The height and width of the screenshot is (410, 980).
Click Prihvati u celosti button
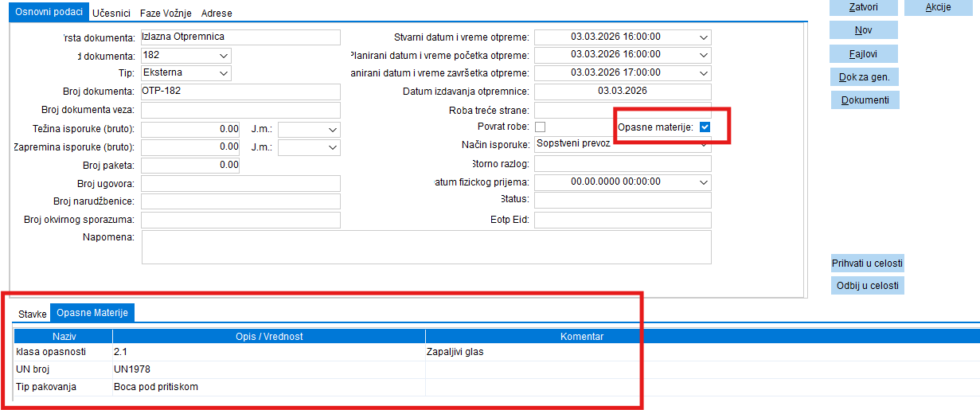(868, 264)
